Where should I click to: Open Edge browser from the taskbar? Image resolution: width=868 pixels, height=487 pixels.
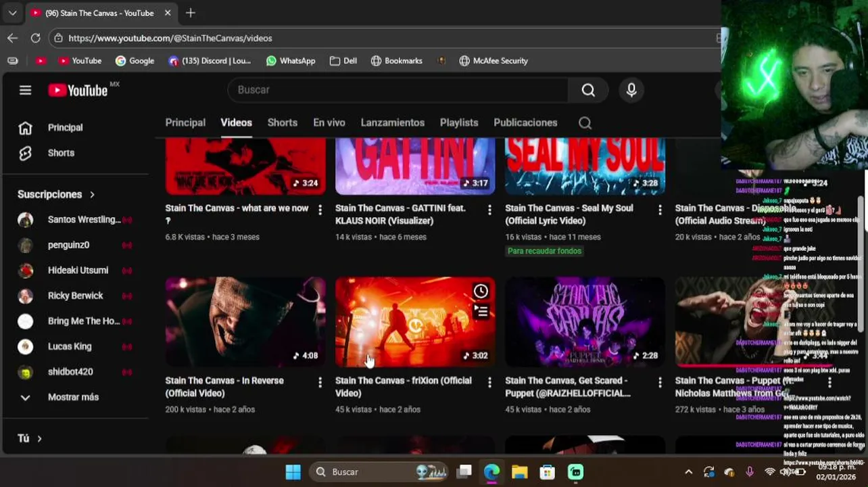[491, 471]
